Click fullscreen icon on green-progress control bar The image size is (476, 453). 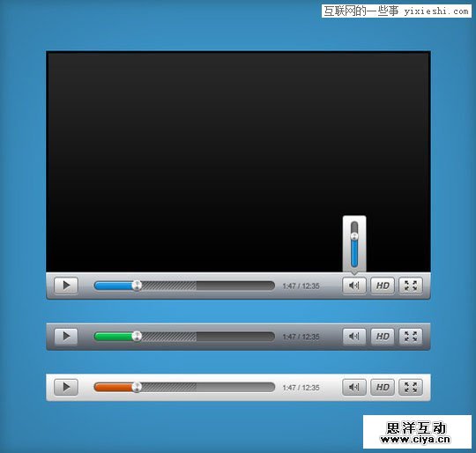(411, 337)
